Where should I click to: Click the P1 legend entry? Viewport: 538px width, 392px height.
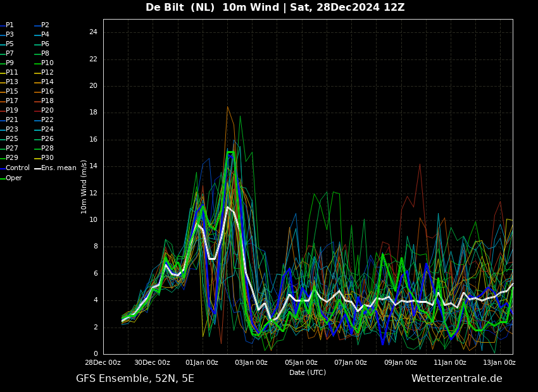point(9,25)
